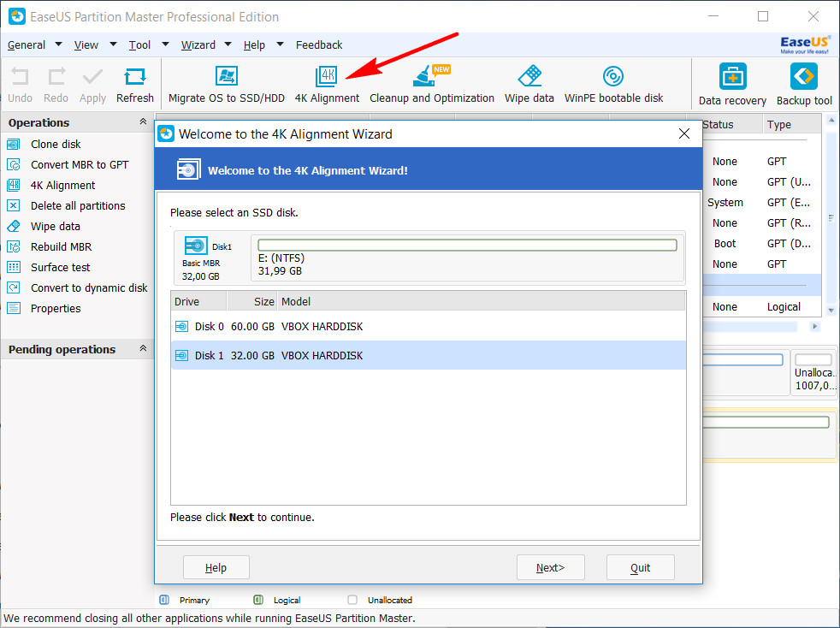The height and width of the screenshot is (628, 840).
Task: Open the Wizard menu
Action: point(198,45)
